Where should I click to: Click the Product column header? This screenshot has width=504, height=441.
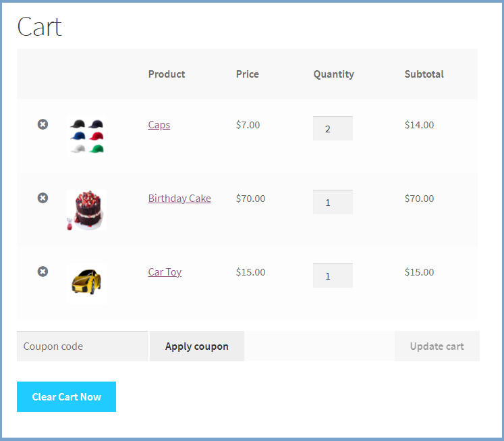(167, 74)
